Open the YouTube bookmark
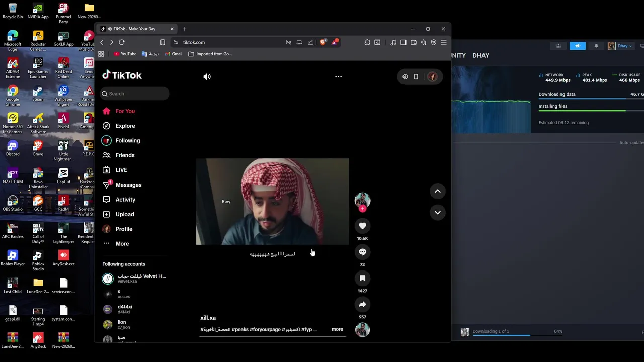644x362 pixels. pos(125,54)
